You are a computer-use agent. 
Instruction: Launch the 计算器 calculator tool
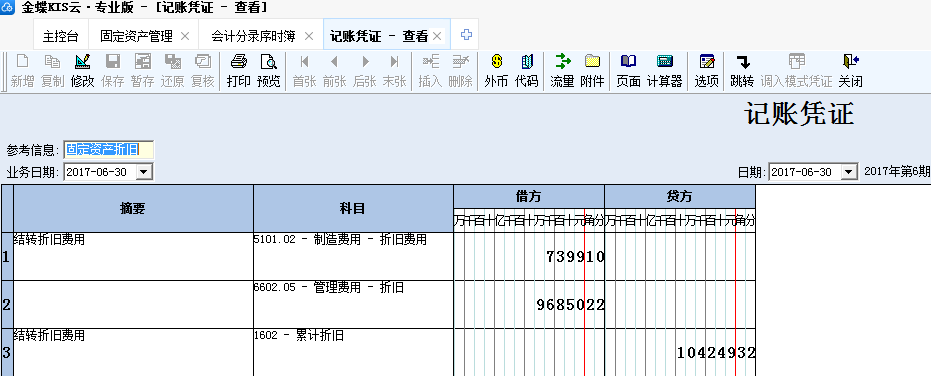664,71
